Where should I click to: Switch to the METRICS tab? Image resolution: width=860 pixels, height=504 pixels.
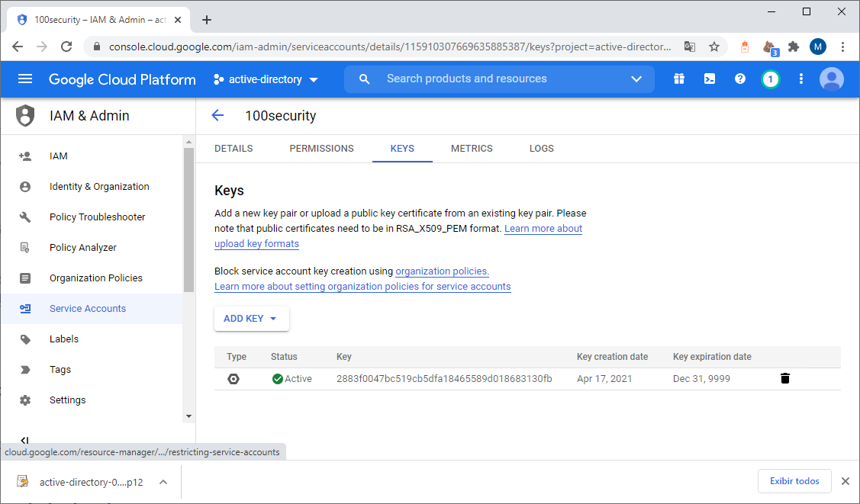pos(472,149)
